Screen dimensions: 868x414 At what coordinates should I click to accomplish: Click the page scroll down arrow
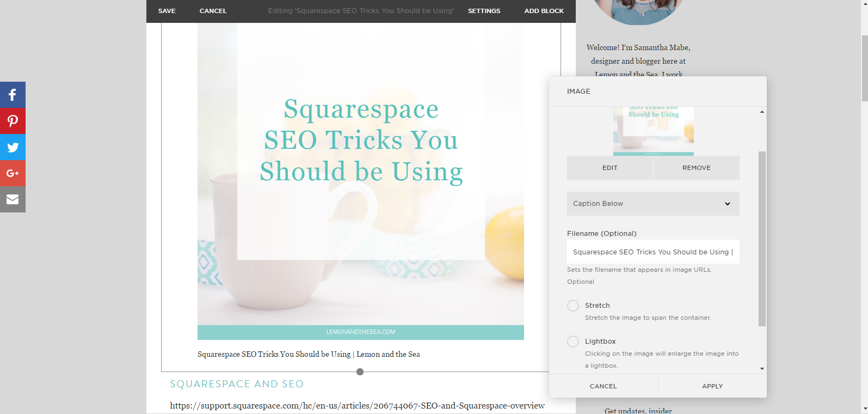pyautogui.click(x=865, y=409)
